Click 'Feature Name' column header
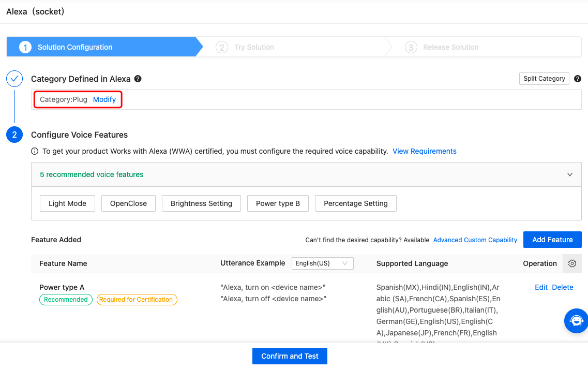 (63, 263)
